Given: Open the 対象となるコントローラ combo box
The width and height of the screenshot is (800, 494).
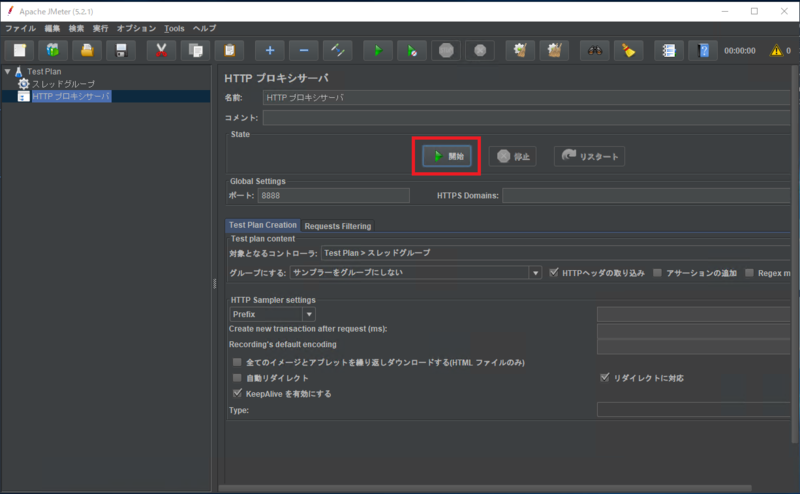Looking at the screenshot, I should (x=555, y=253).
